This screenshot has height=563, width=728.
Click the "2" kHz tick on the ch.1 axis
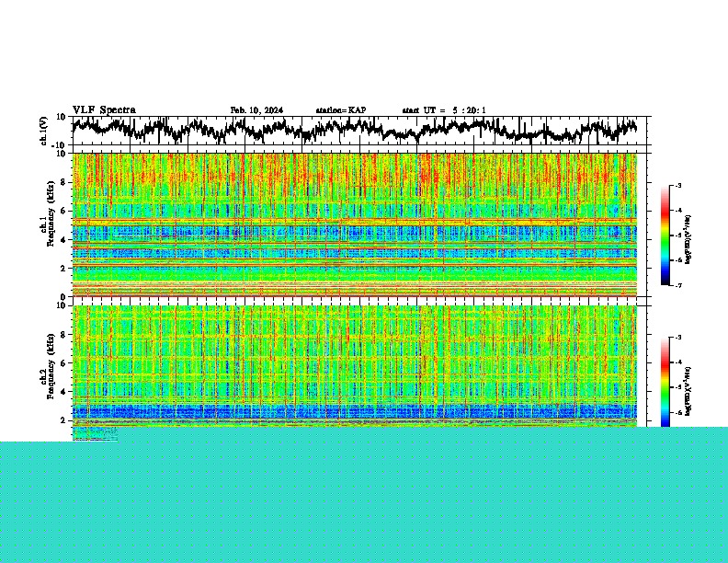[x=63, y=268]
